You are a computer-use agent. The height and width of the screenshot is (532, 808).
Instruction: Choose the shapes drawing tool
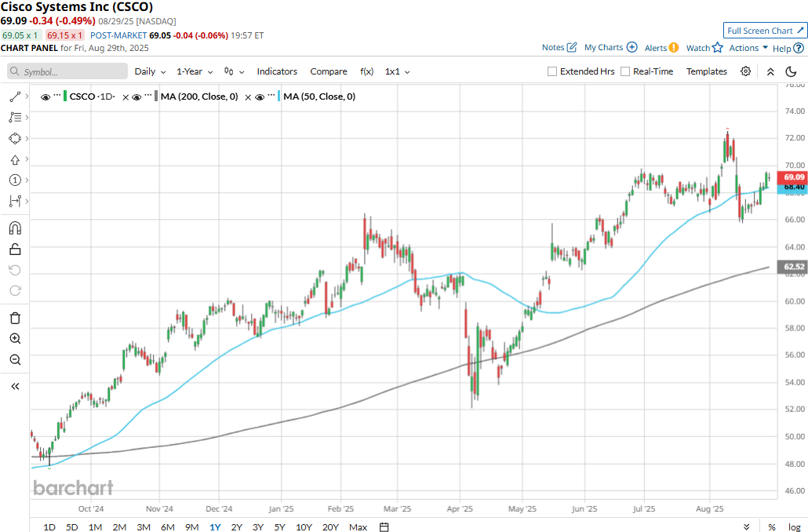tap(15, 138)
